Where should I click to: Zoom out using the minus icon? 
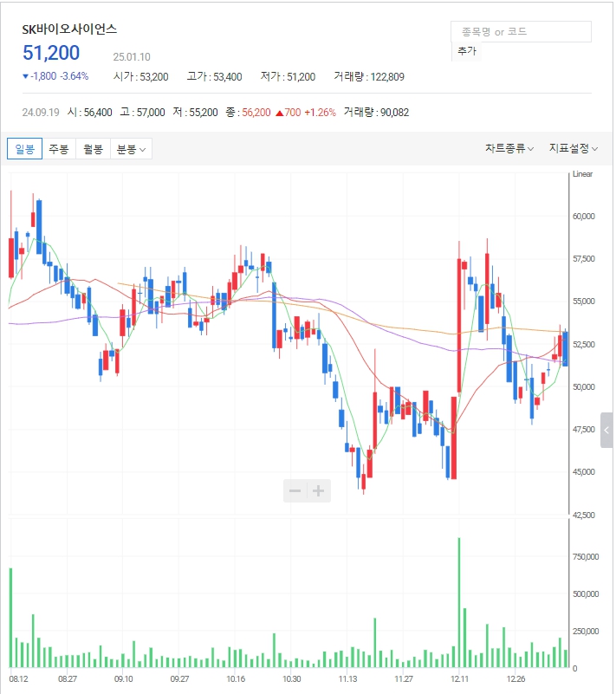(x=295, y=490)
